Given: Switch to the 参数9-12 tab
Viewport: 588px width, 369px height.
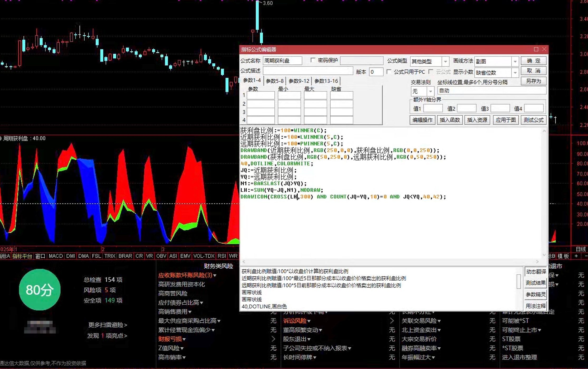Looking at the screenshot, I should 299,81.
